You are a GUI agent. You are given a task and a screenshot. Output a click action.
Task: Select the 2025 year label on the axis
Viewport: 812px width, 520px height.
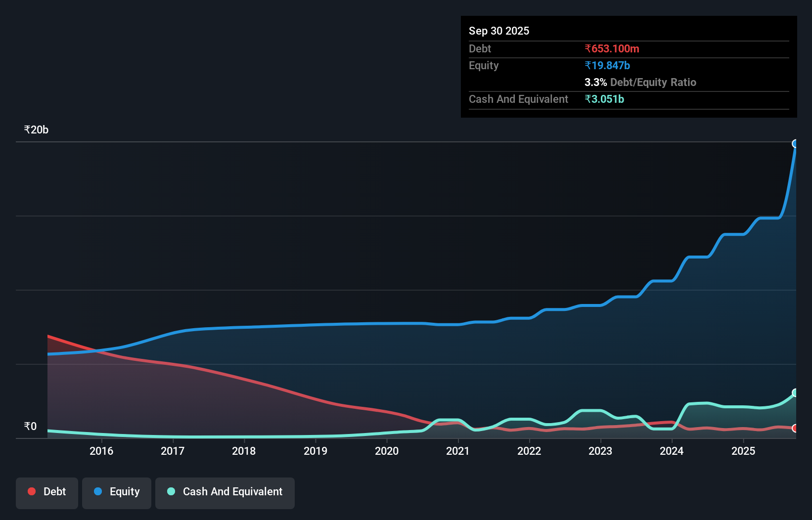744,451
